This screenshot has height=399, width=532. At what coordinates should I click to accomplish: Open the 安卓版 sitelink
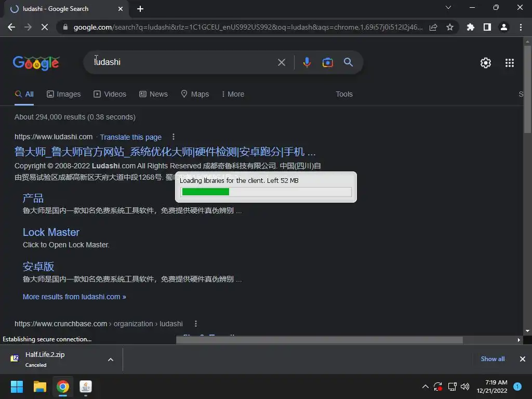pyautogui.click(x=38, y=267)
